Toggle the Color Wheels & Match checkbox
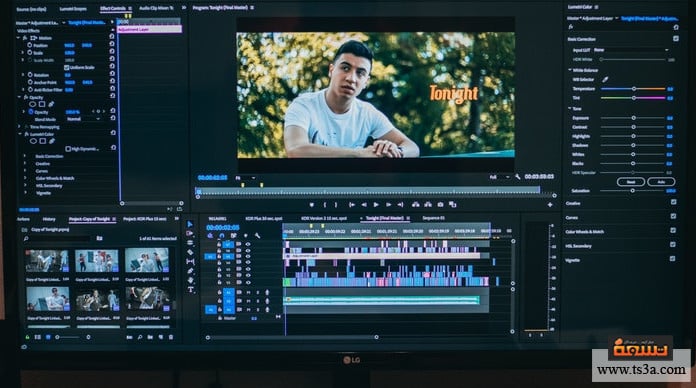The width and height of the screenshot is (696, 388). click(x=673, y=231)
